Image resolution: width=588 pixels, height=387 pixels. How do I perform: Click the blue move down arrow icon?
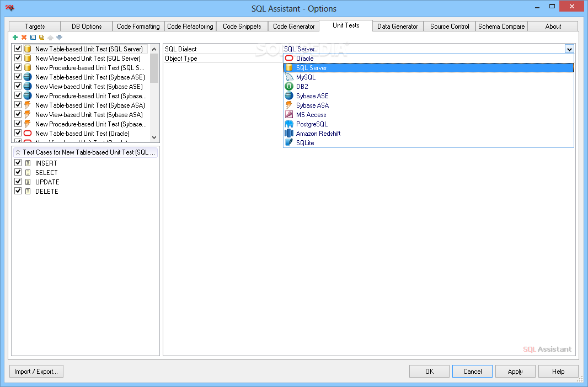point(59,37)
